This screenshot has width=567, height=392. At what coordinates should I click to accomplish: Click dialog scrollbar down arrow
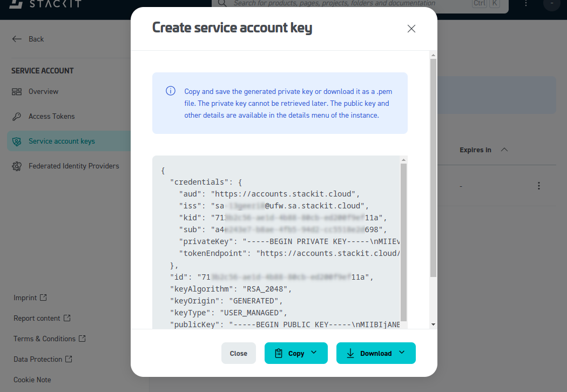tap(433, 325)
